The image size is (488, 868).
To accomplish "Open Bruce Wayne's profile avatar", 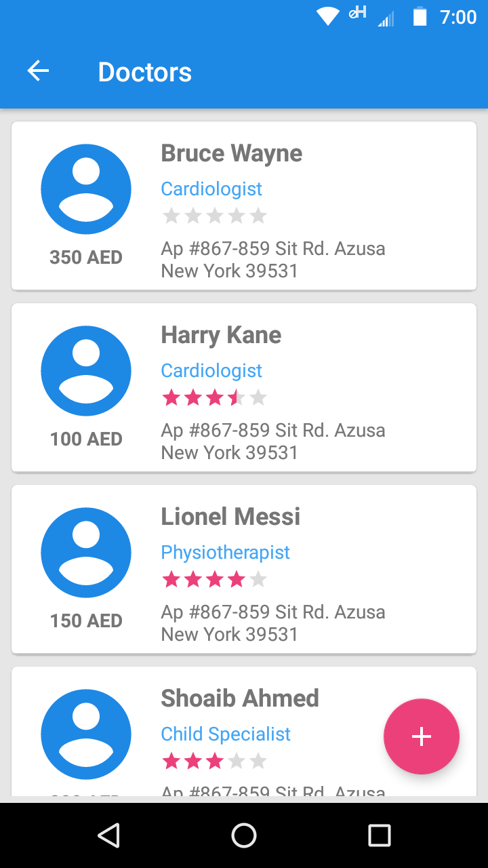I will click(x=86, y=189).
